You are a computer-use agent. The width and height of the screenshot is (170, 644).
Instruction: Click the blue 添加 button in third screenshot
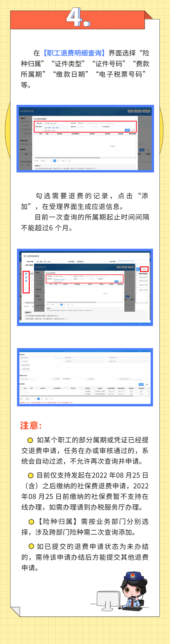point(141,385)
